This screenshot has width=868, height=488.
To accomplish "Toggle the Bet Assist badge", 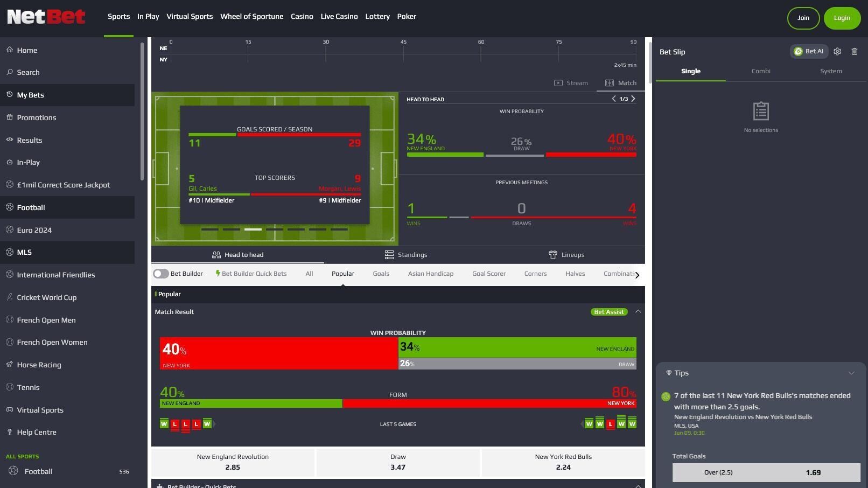I will point(609,312).
